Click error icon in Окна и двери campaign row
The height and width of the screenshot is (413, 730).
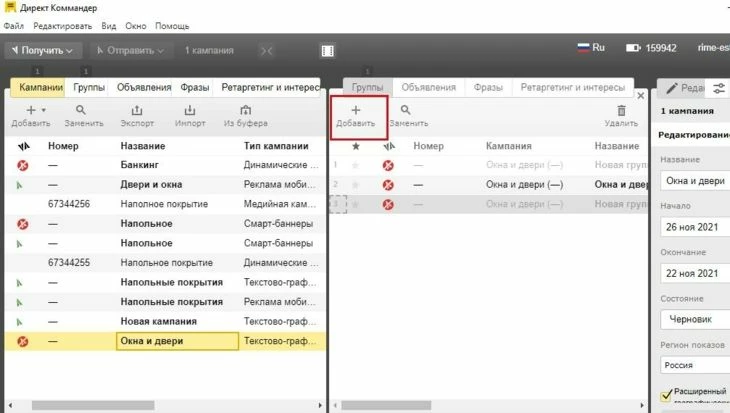pyautogui.click(x=22, y=341)
